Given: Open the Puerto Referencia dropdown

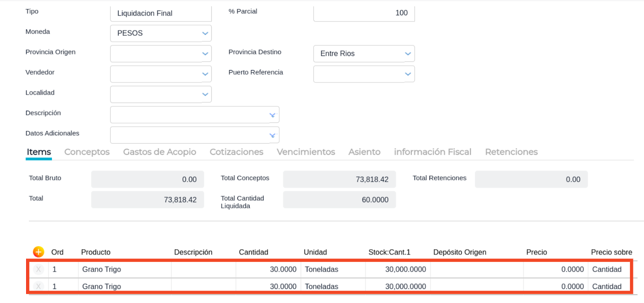Looking at the screenshot, I should pyautogui.click(x=364, y=74).
